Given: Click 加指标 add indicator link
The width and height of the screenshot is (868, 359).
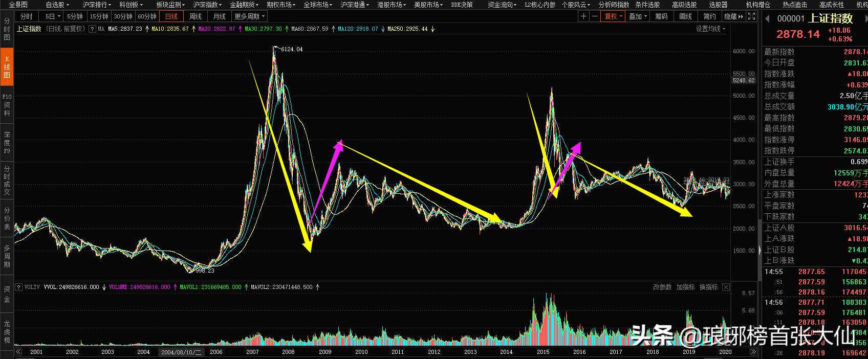Looking at the screenshot, I should 685,287.
